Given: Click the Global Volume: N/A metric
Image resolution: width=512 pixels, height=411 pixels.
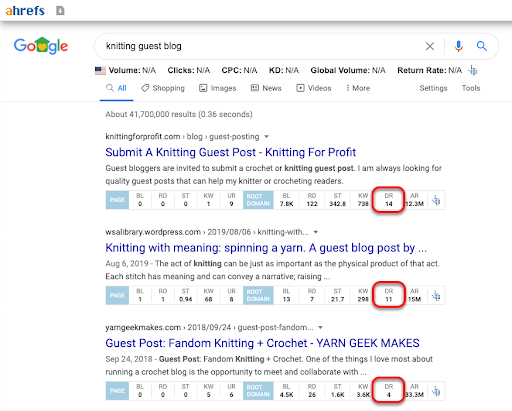Looking at the screenshot, I should [x=348, y=70].
